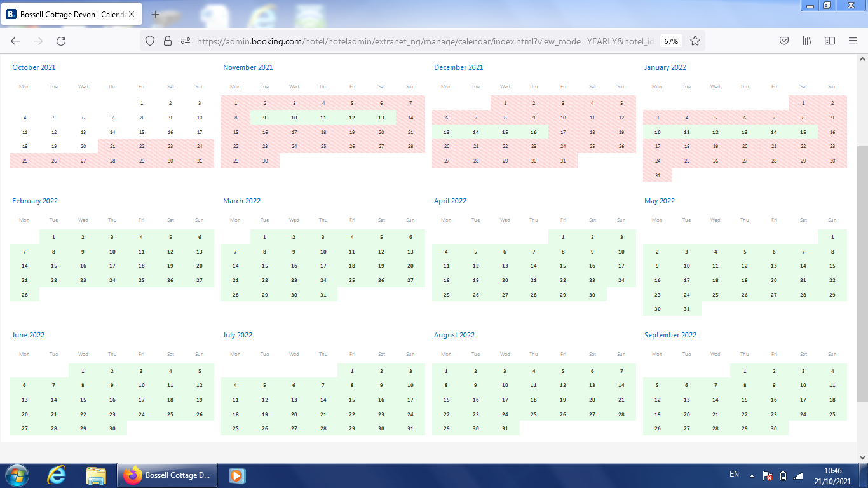The width and height of the screenshot is (868, 488).
Task: Open the Firefox hamburger menu
Action: (853, 41)
